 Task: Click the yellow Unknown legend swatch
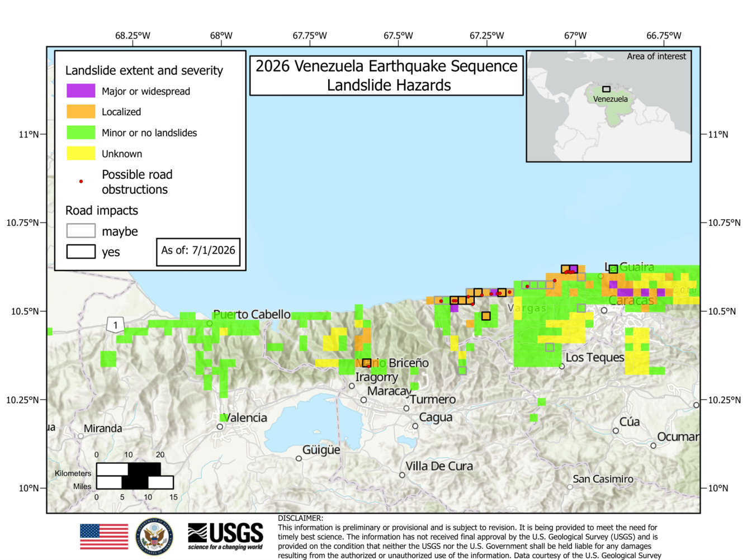coord(81,153)
